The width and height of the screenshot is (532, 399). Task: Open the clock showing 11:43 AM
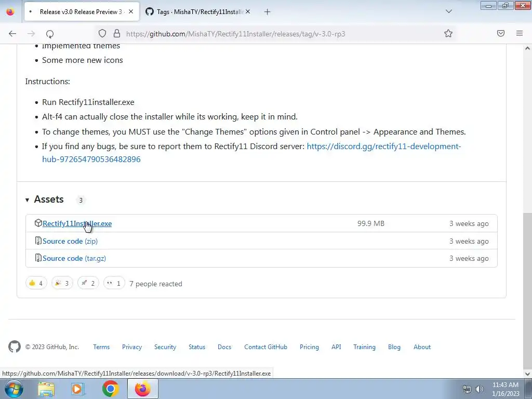coord(506,389)
